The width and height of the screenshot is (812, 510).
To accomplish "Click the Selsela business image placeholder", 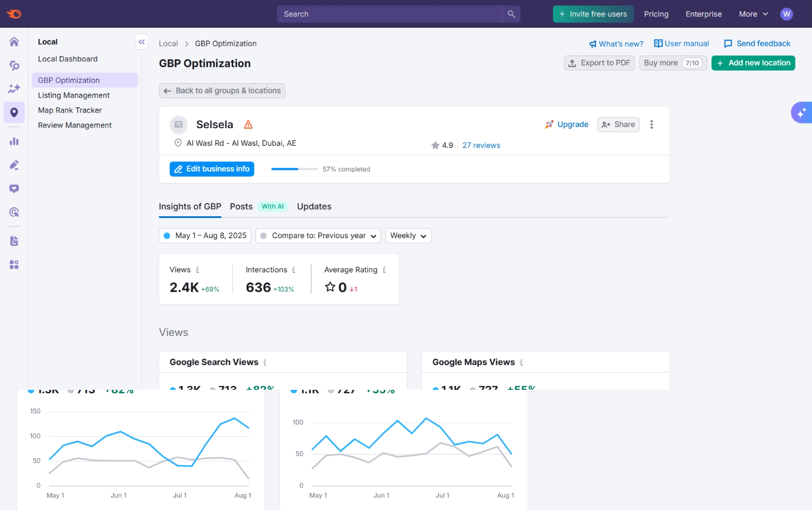I will pyautogui.click(x=179, y=124).
